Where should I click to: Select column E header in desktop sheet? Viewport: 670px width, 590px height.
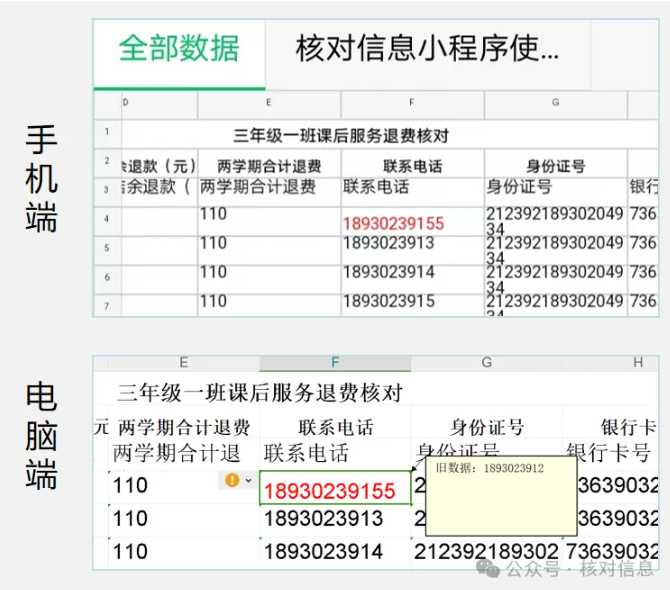point(184,363)
